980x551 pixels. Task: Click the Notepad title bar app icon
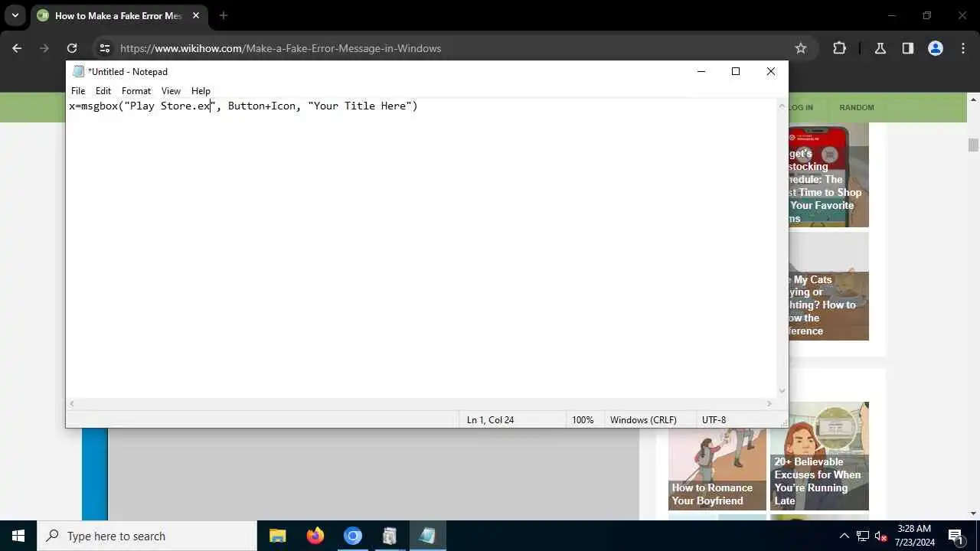pyautogui.click(x=78, y=71)
